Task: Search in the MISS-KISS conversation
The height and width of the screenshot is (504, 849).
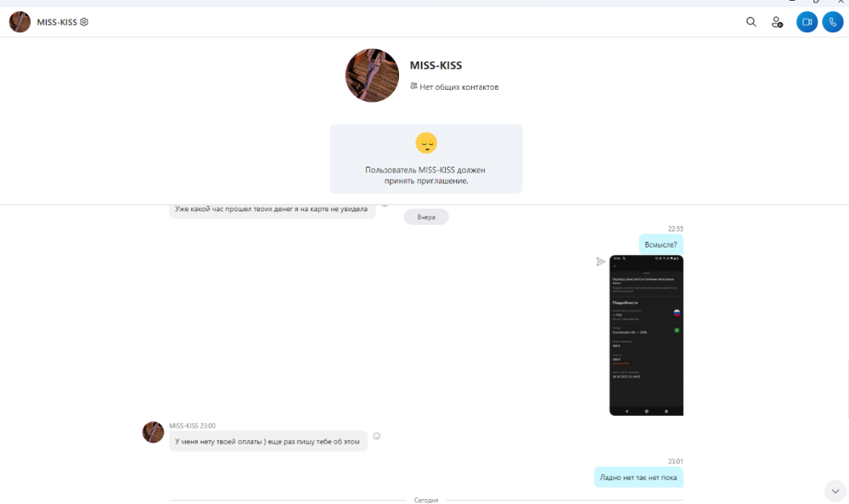Action: click(x=751, y=22)
